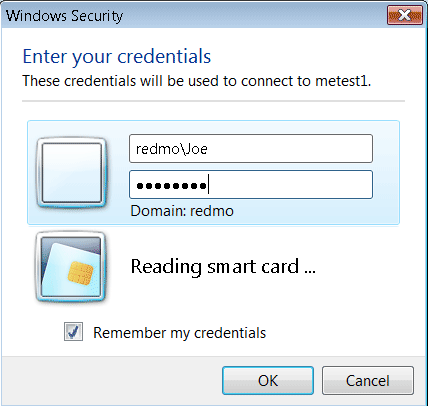
Task: Choose the smart card credential tile row
Action: [213, 267]
